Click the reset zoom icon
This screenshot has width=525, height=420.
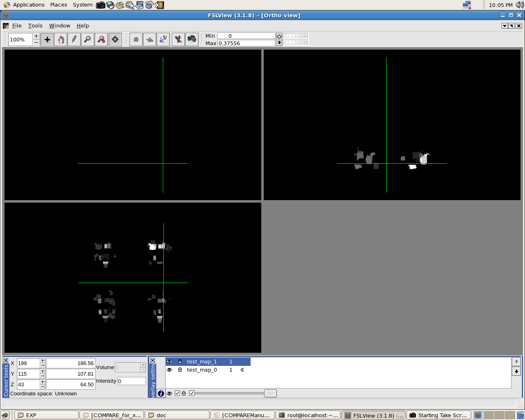[101, 40]
